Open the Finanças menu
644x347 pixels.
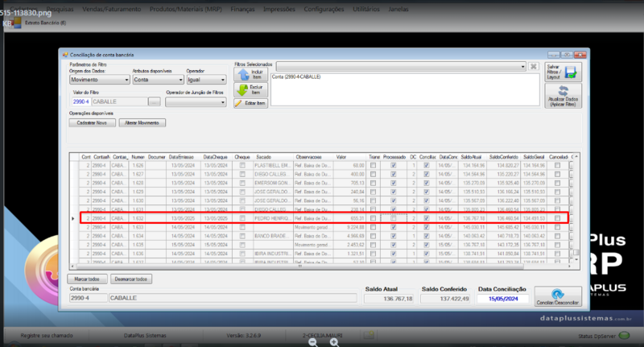click(242, 9)
